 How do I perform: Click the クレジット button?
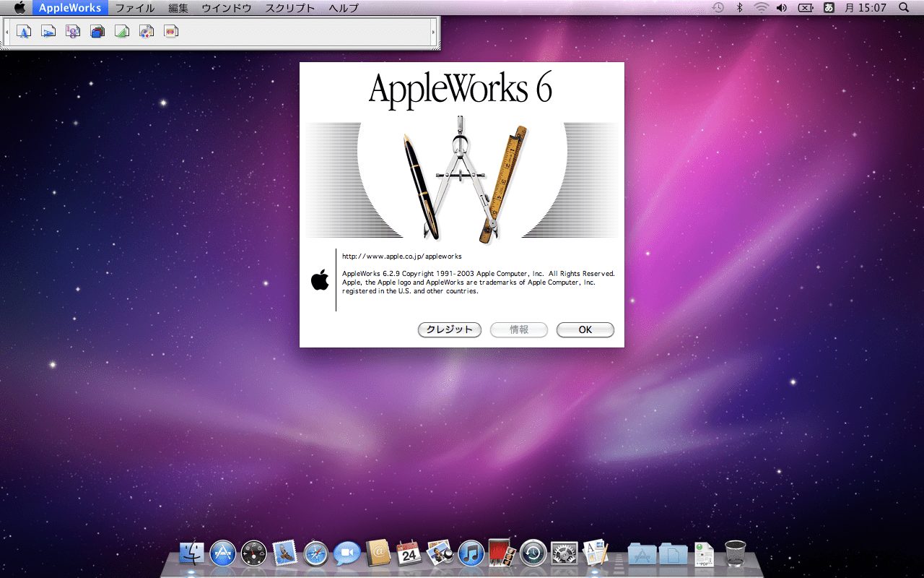pyautogui.click(x=449, y=329)
